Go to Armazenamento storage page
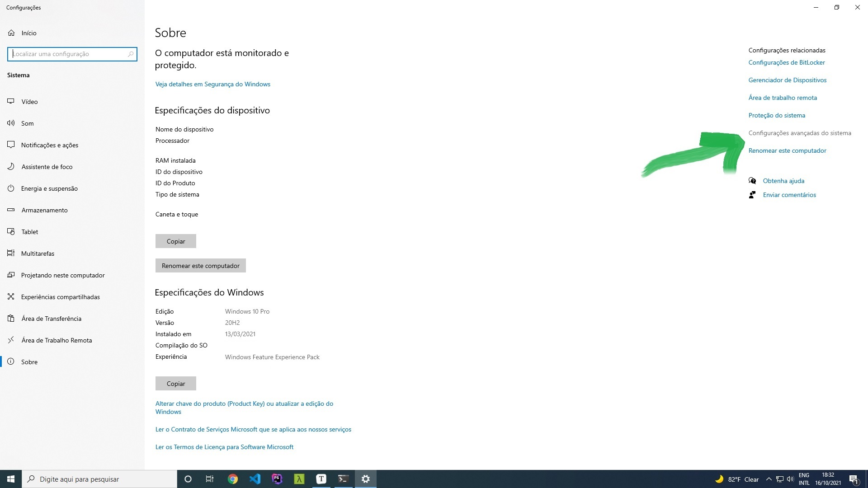This screenshot has height=488, width=868. point(44,210)
